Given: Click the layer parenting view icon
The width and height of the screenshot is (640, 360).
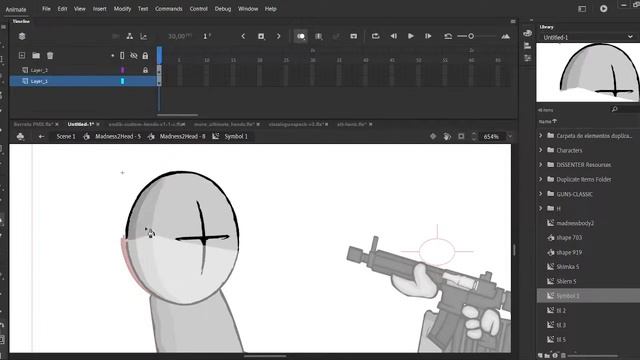Looking at the screenshot, I should [x=129, y=36].
